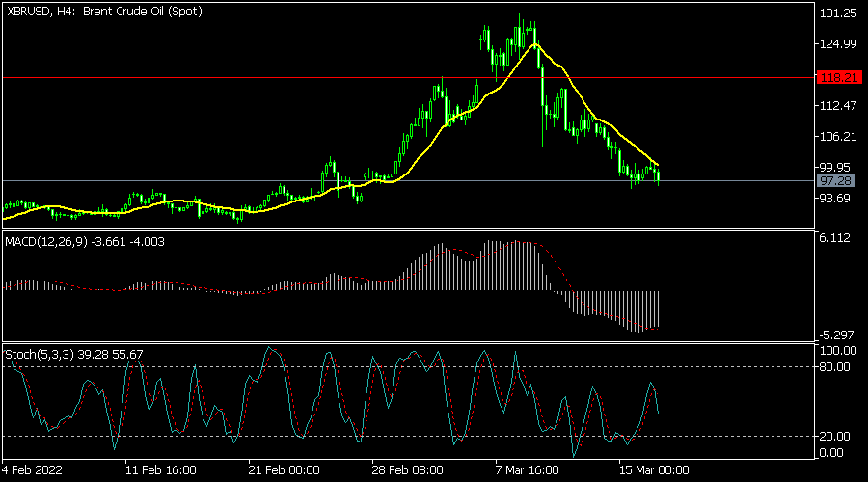
Task: Select the red 118.21 price level label
Action: [839, 78]
